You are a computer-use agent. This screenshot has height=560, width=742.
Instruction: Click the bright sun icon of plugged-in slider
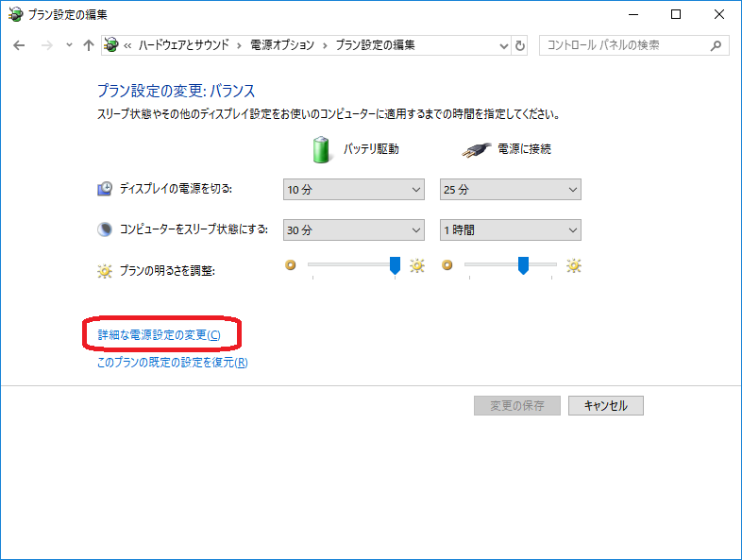coord(574,265)
